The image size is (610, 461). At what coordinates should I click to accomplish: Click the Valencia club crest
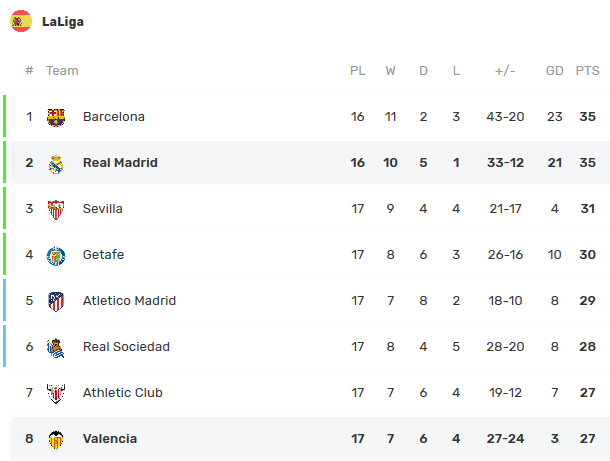[56, 439]
